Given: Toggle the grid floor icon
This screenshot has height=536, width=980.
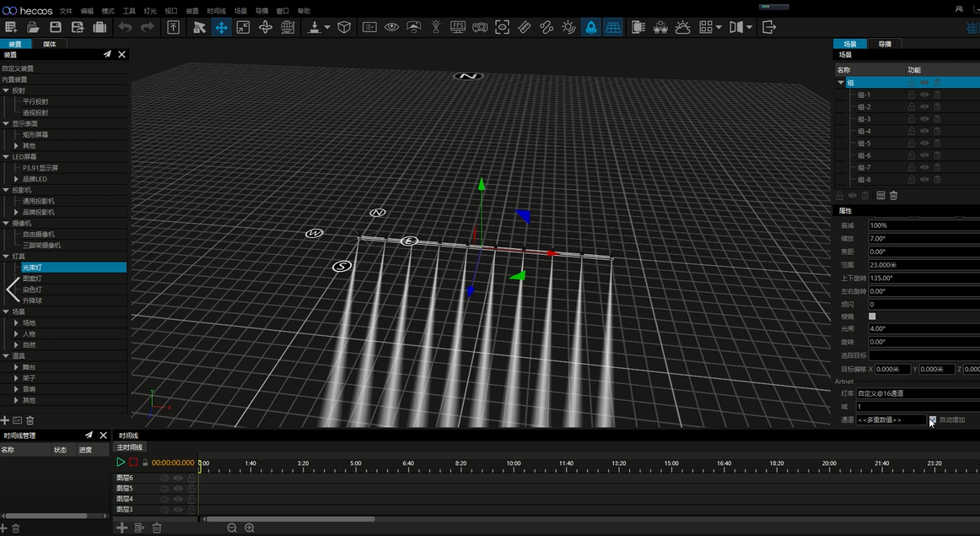Looking at the screenshot, I should 613,27.
